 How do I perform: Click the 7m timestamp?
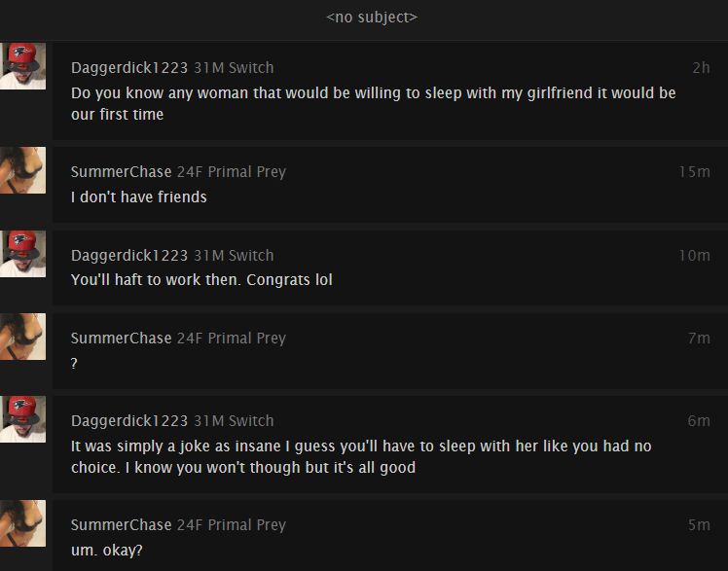point(699,339)
